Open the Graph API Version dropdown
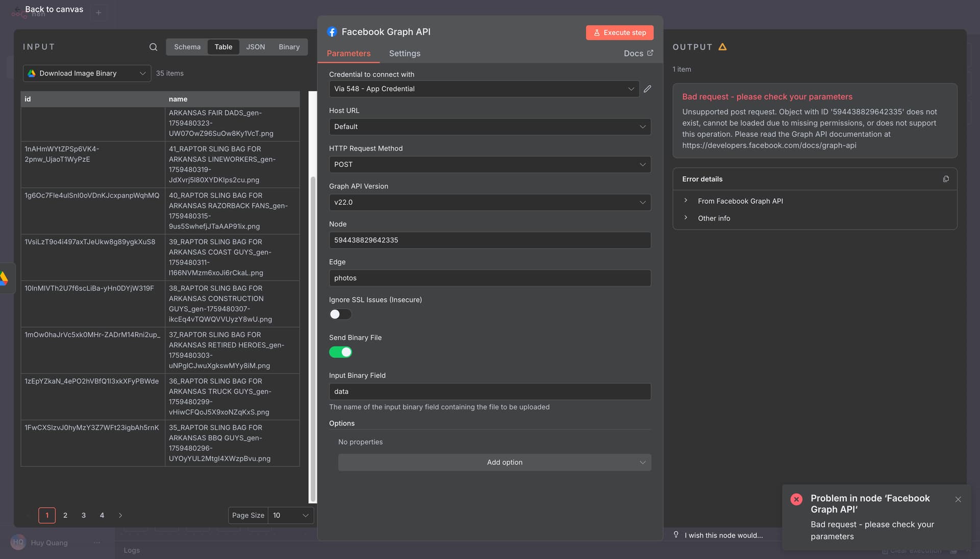Screen dimensions: 980x559 point(489,202)
